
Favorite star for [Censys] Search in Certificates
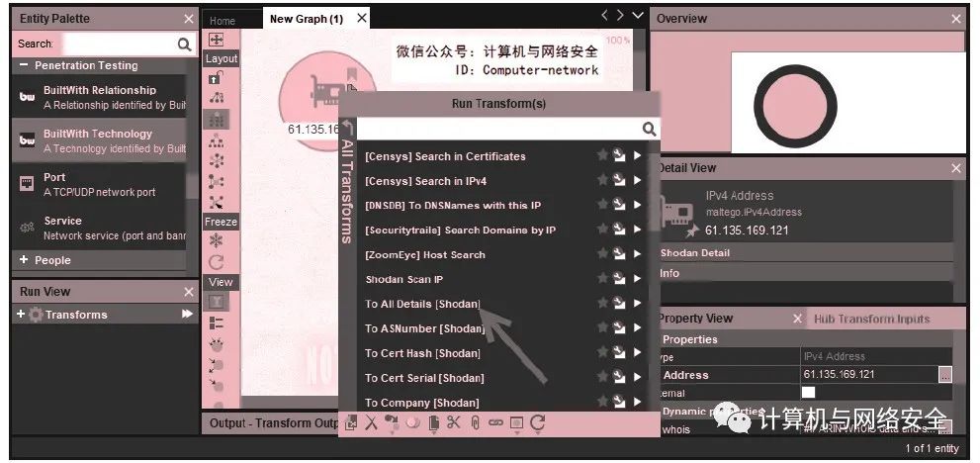pyautogui.click(x=602, y=155)
